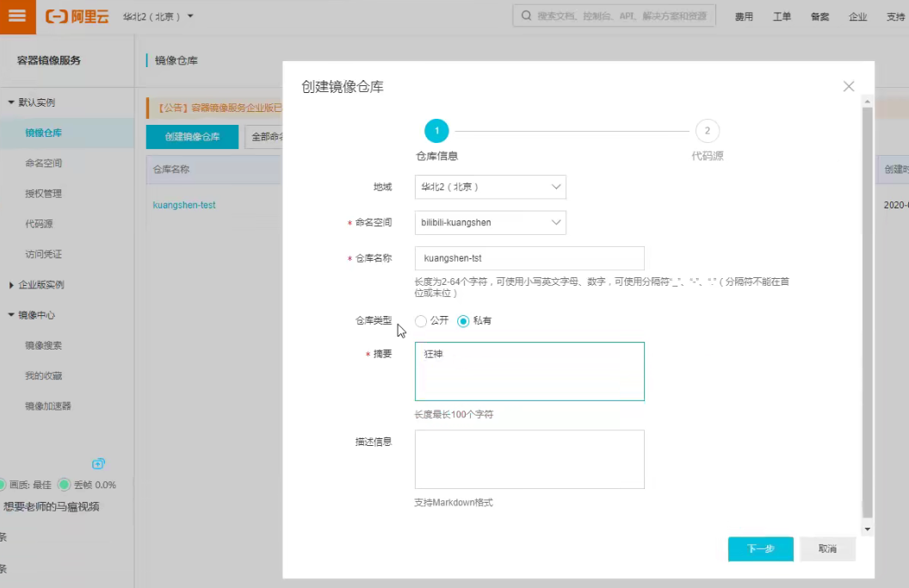
Task: Select step 1 仓库信息 circle
Action: [436, 131]
